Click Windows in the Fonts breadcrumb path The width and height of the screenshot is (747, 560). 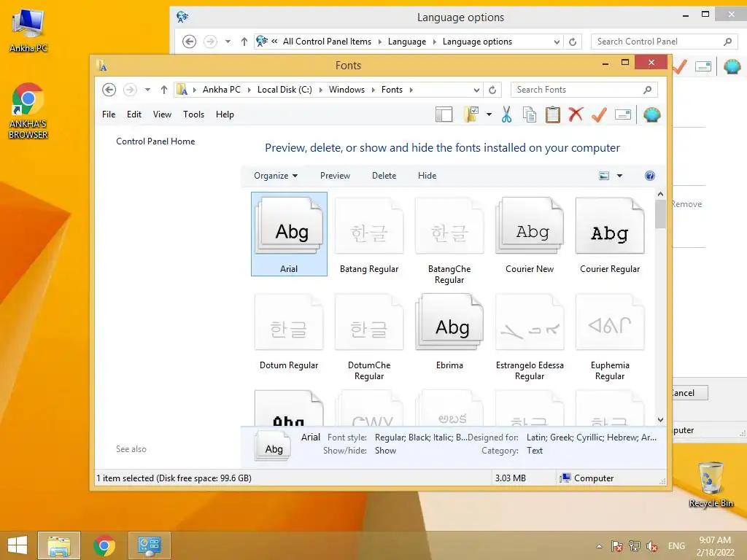347,90
